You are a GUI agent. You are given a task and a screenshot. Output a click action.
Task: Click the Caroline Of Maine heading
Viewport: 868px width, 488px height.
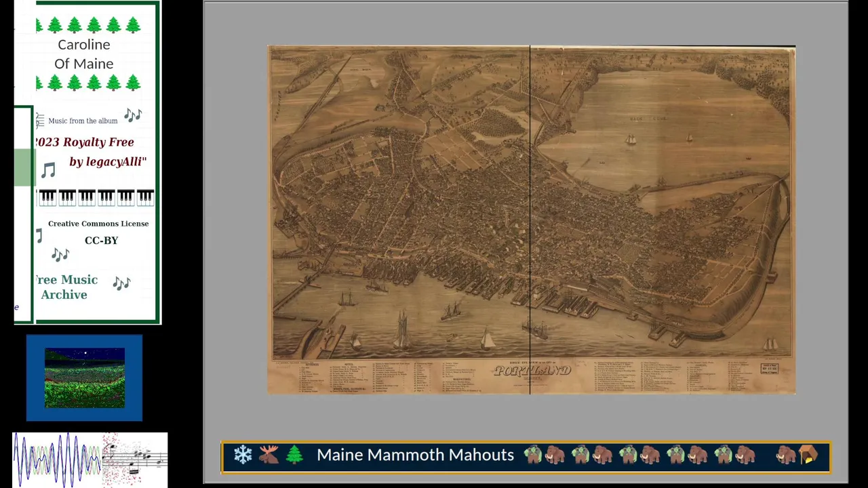pyautogui.click(x=84, y=54)
